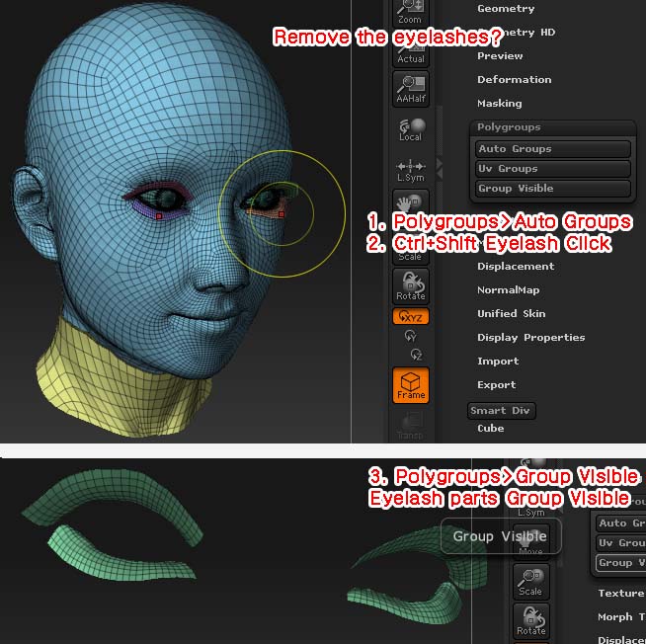
Task: Toggle L.Sym in the lower screenshot
Action: tap(531, 513)
